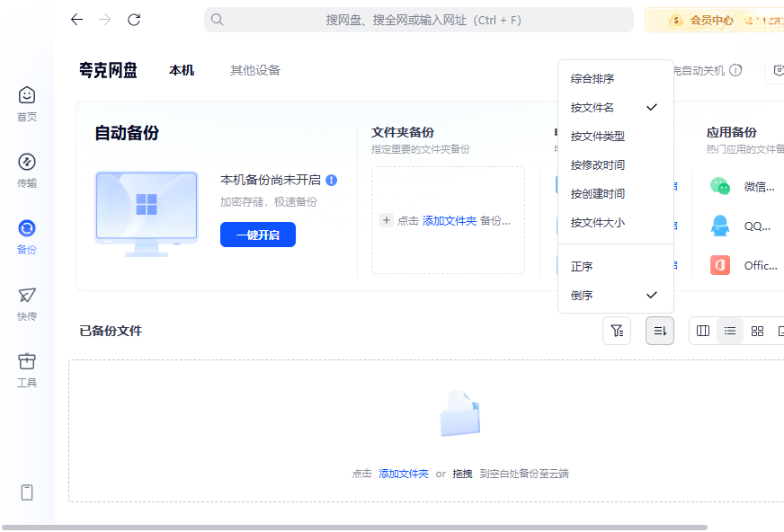Click the 一键开启 button
The width and height of the screenshot is (784, 532).
(x=258, y=235)
